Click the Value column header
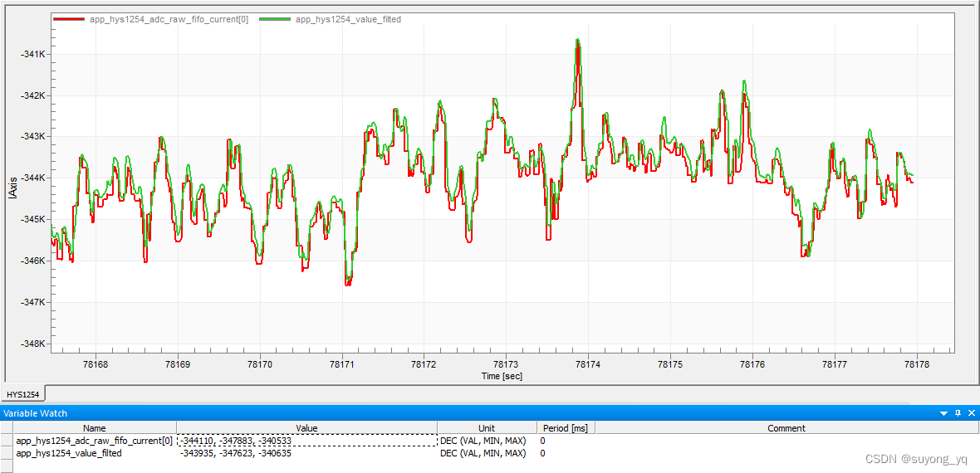The image size is (980, 473). pyautogui.click(x=306, y=428)
